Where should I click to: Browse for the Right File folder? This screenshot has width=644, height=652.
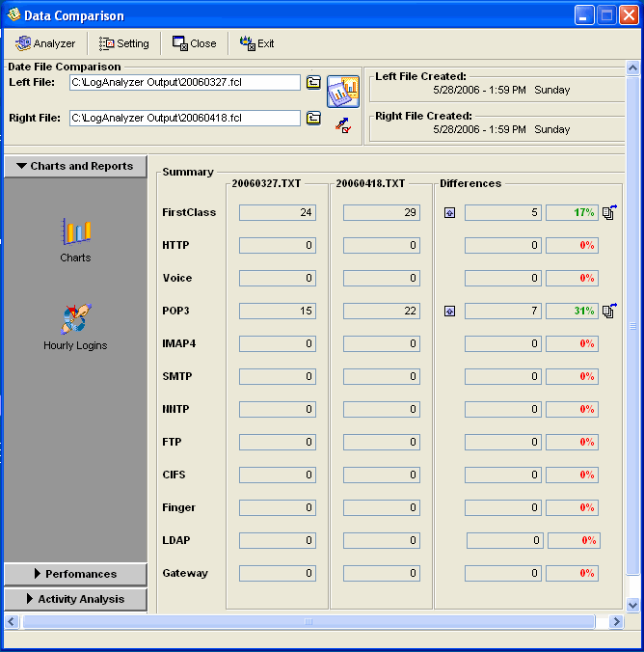(313, 119)
